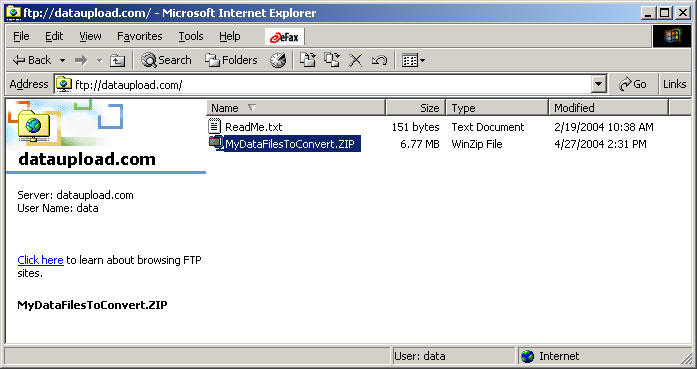Minimize the Internet Explorer window
This screenshot has width=697, height=369.
pyautogui.click(x=649, y=13)
